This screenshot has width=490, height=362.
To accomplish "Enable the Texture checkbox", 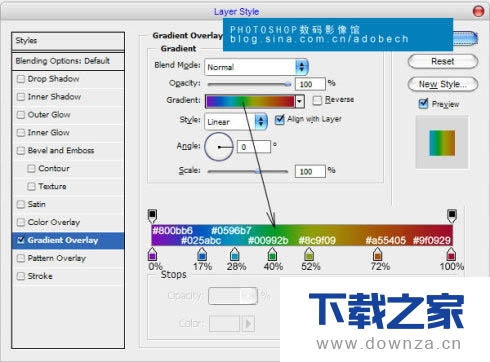I will coord(31,186).
